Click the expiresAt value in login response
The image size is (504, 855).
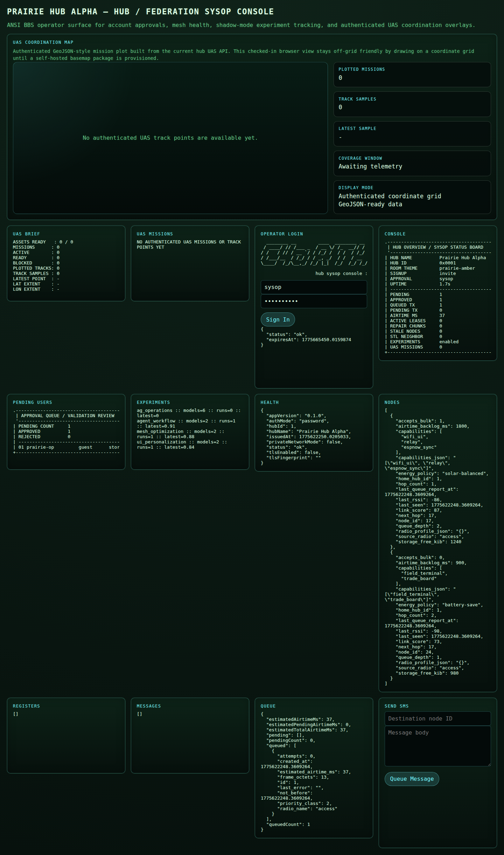326,340
